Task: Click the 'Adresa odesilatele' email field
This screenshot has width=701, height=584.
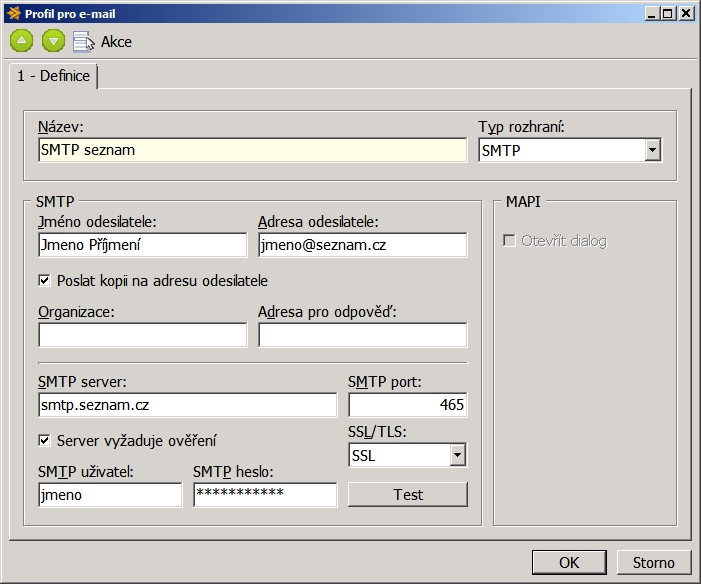Action: click(x=362, y=245)
